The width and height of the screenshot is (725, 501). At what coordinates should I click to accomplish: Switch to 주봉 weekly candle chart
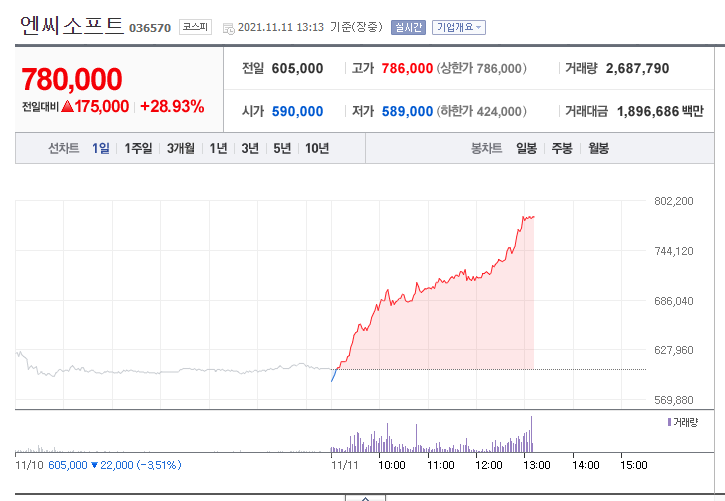point(562,148)
